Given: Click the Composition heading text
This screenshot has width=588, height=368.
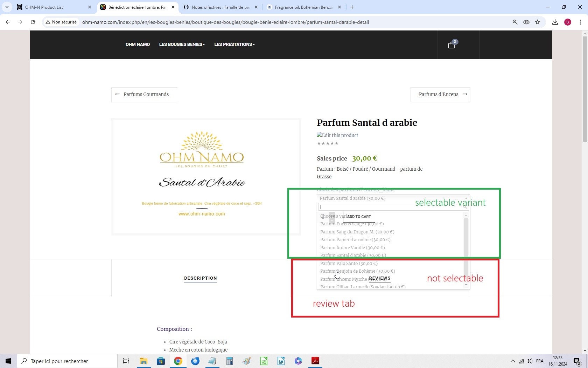Looking at the screenshot, I should 174,329.
